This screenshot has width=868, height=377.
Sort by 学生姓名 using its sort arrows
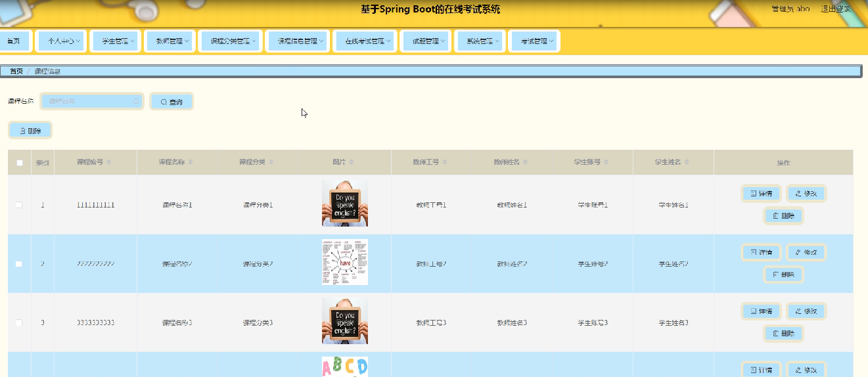tap(687, 162)
